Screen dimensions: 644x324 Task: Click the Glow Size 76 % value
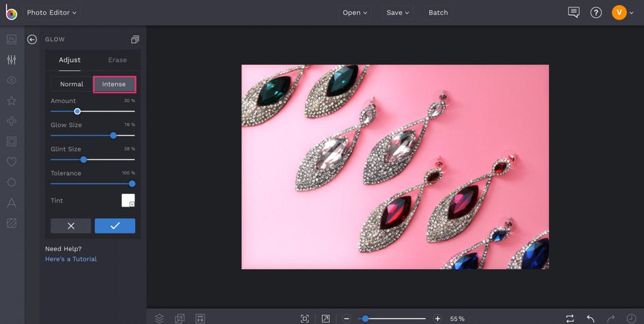(x=130, y=125)
